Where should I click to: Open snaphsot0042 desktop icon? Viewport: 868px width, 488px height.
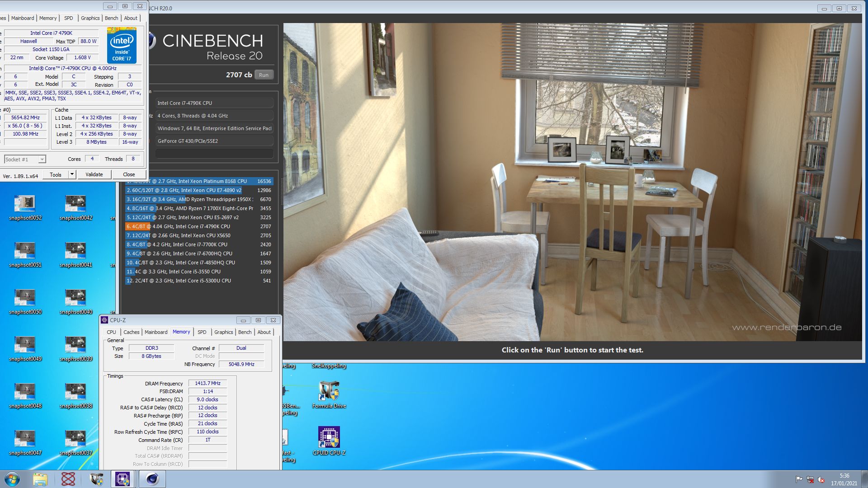point(75,208)
